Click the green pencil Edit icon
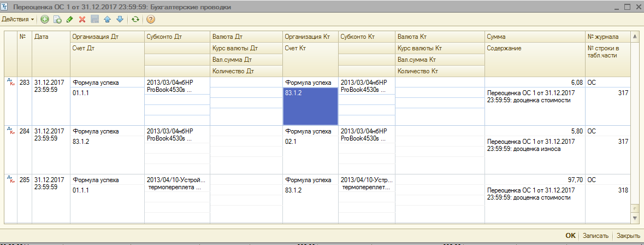The width and height of the screenshot is (644, 245). 69,19
